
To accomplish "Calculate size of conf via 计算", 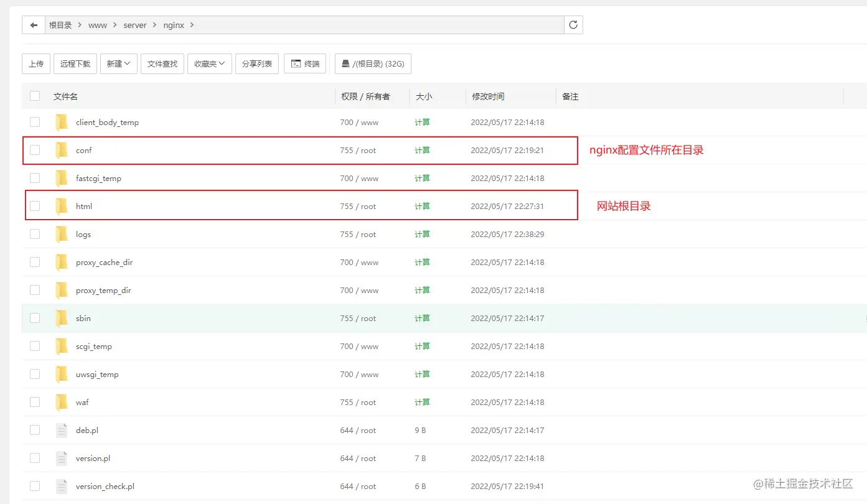I will click(x=422, y=150).
